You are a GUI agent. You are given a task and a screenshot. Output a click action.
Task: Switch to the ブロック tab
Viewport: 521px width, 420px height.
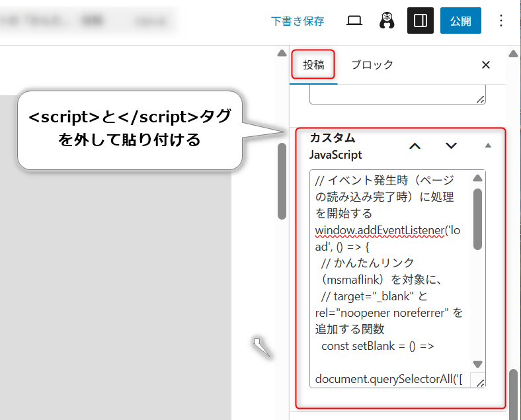click(372, 65)
